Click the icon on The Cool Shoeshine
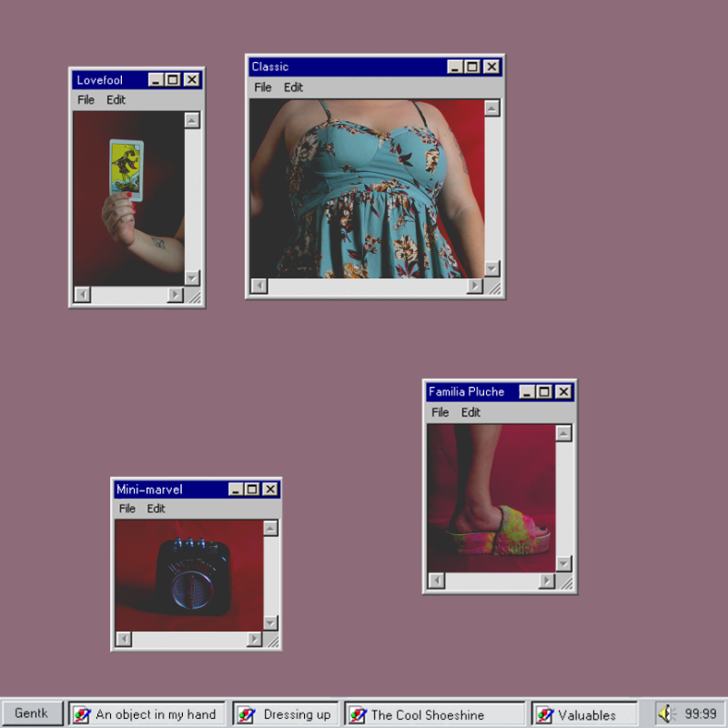 coord(358,714)
